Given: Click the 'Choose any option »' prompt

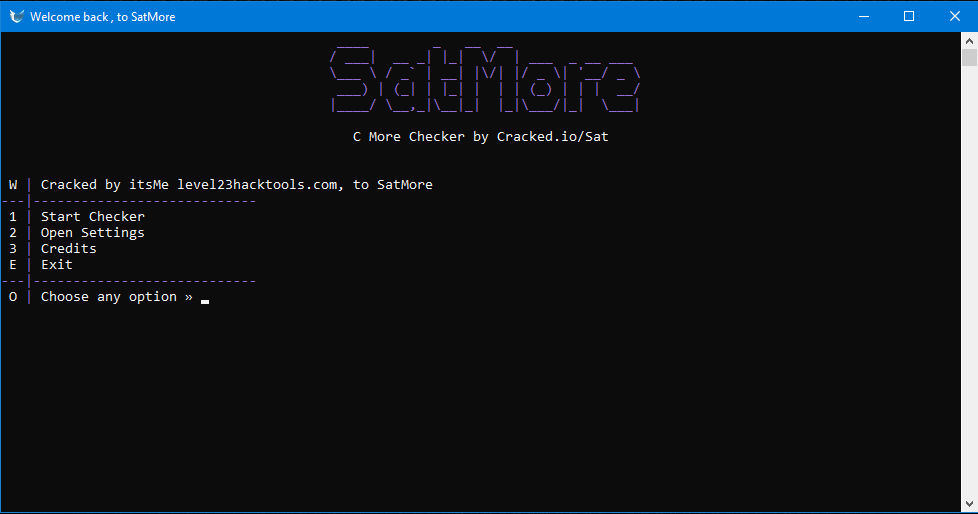Looking at the screenshot, I should pos(117,297).
